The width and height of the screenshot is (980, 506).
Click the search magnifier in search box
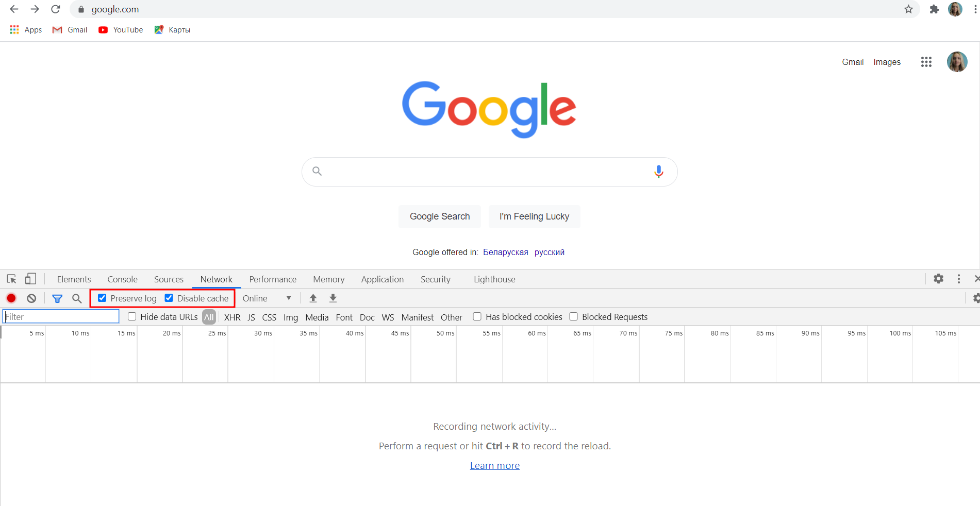coord(317,171)
